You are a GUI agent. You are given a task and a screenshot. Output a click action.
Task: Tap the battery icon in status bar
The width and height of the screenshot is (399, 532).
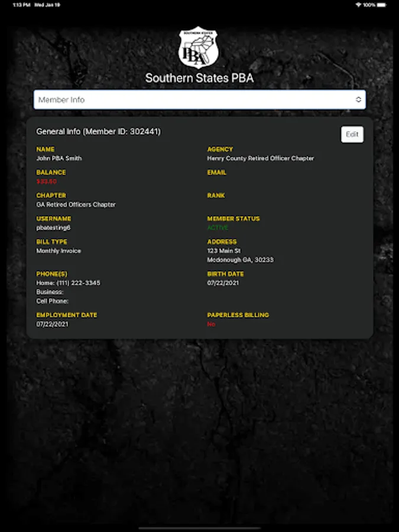pyautogui.click(x=382, y=5)
